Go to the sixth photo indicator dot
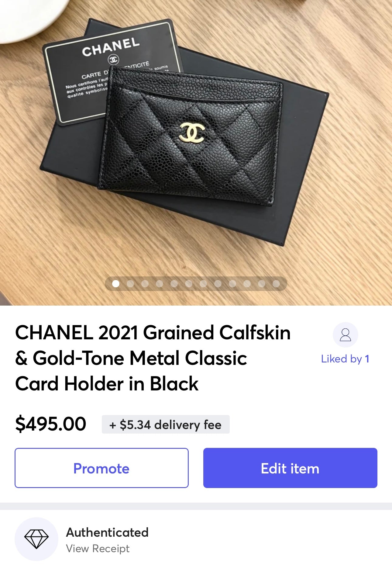 (189, 284)
